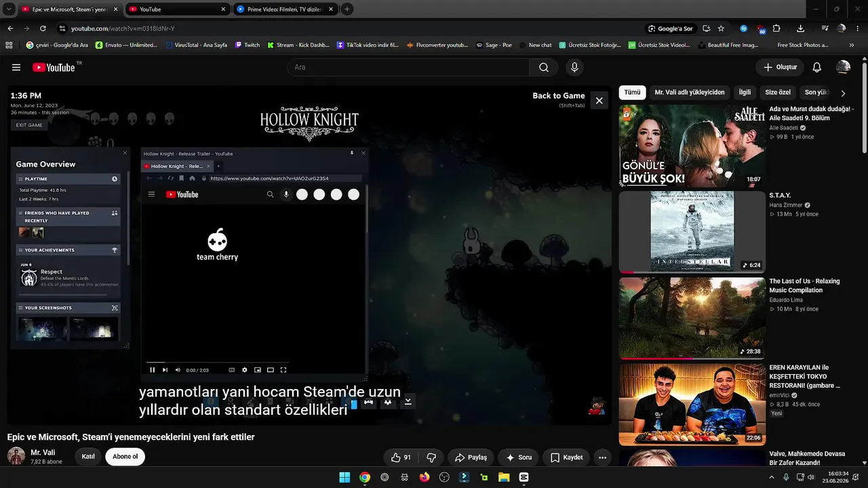Click the Katıl join button

point(88,457)
